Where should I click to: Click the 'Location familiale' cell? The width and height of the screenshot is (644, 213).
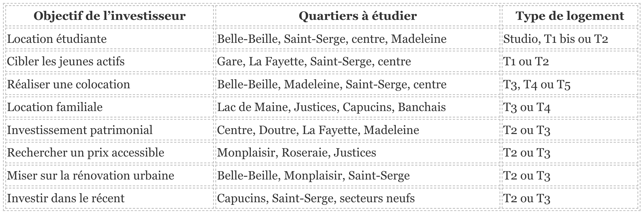pos(109,107)
